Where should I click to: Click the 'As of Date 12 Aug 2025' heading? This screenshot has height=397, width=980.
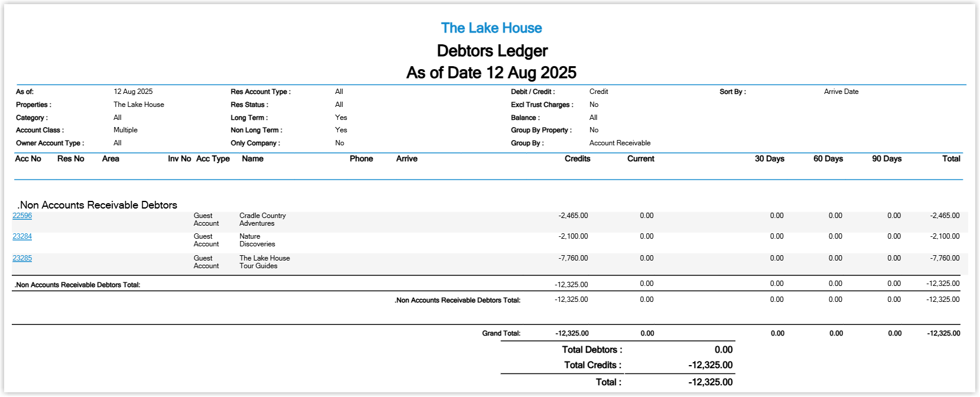[491, 73]
